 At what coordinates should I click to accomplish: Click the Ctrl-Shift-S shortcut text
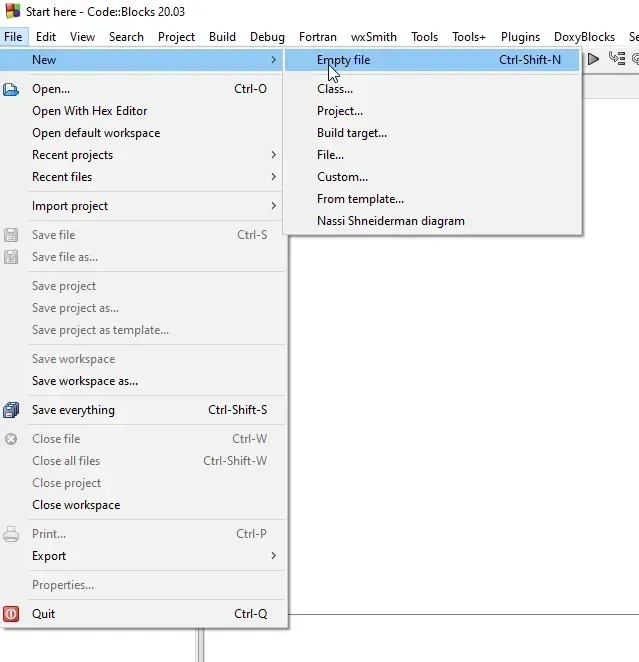[x=238, y=410]
